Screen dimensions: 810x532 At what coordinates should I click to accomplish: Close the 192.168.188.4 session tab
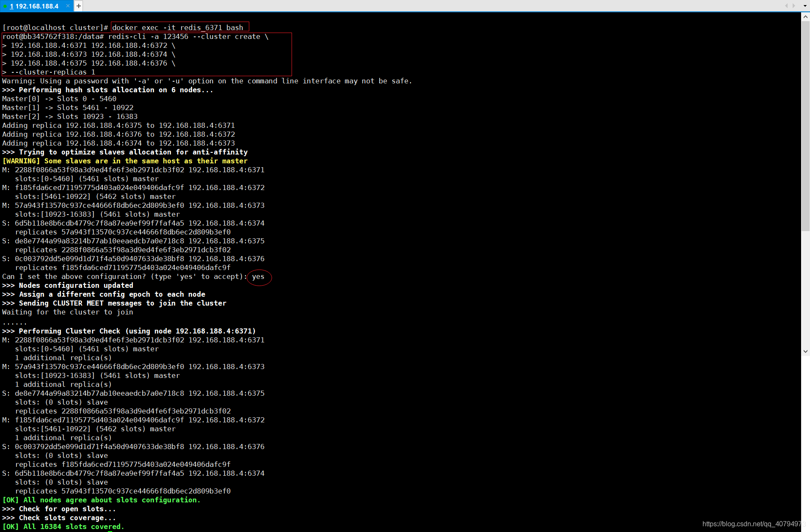point(67,6)
